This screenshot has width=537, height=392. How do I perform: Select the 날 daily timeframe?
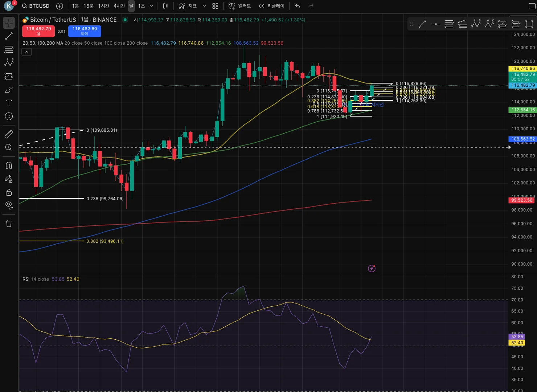(x=131, y=6)
